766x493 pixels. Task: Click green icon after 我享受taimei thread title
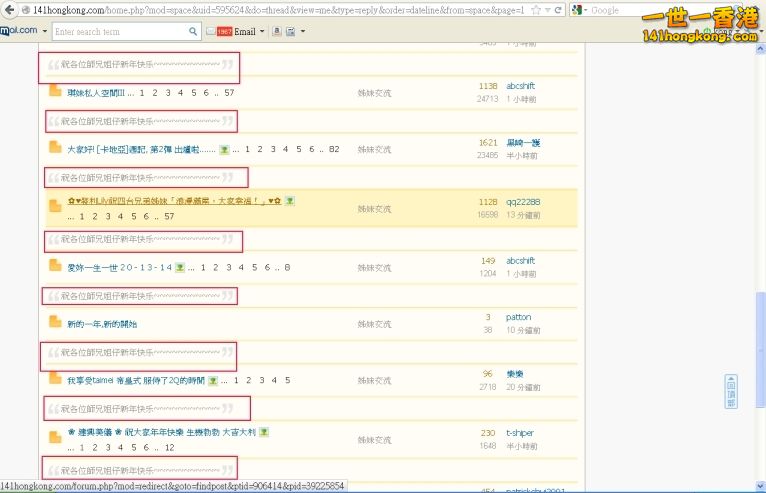pos(213,380)
